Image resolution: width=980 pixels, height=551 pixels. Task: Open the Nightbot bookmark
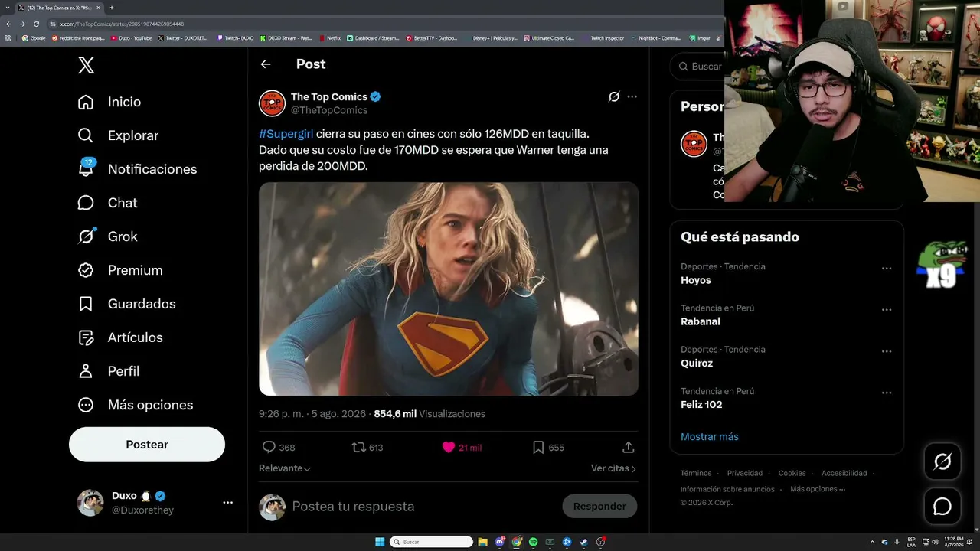pyautogui.click(x=656, y=38)
